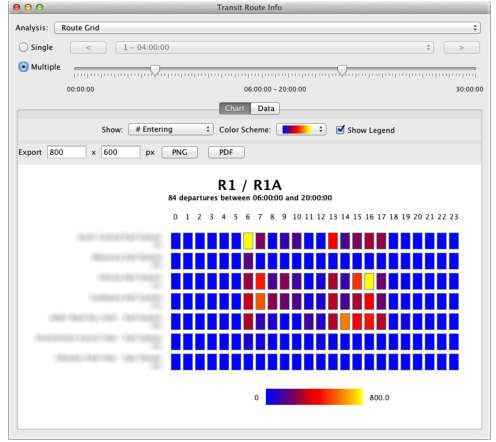Click the yellow minimize window button
The height and width of the screenshot is (442, 496).
pos(28,7)
